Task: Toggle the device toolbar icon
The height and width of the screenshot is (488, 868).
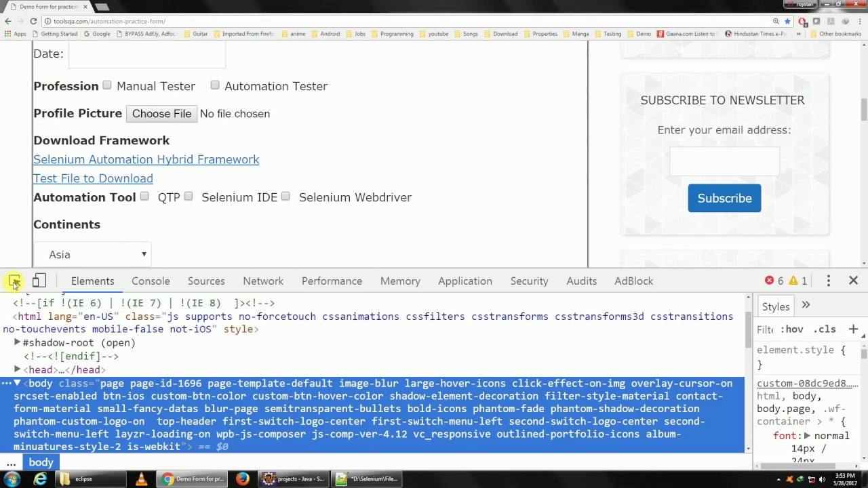Action: point(39,281)
